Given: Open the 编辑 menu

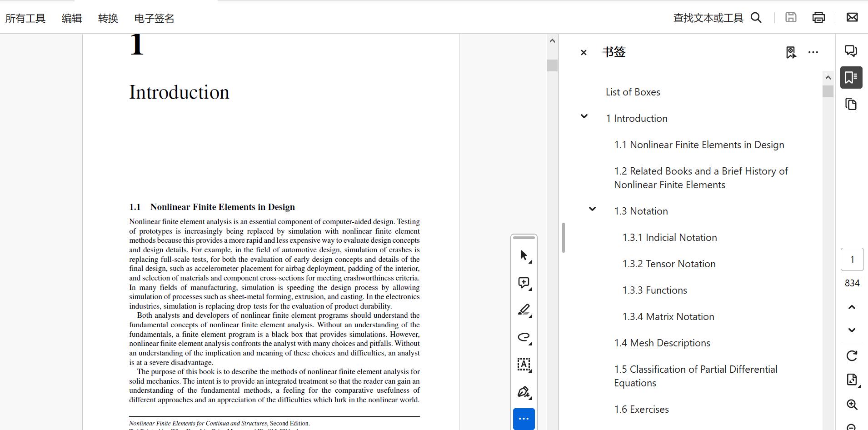Looking at the screenshot, I should [71, 18].
